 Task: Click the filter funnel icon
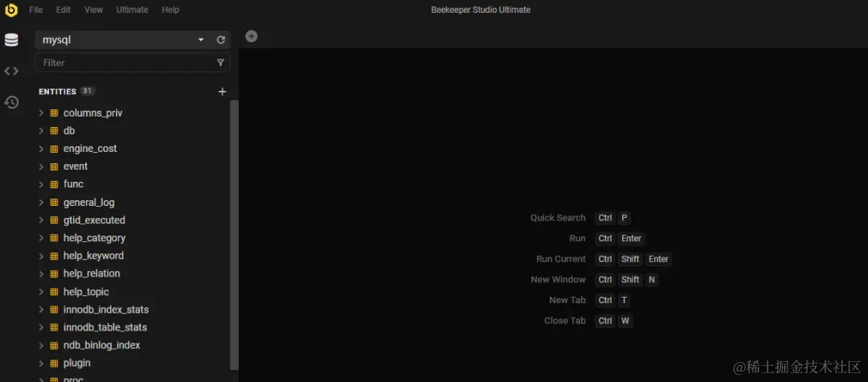[221, 63]
